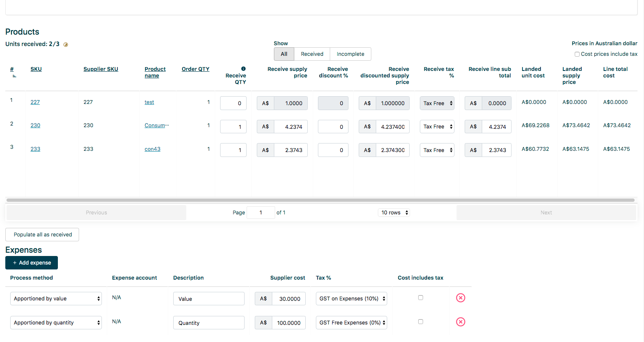Sort by Supplier SKU column header

(101, 69)
